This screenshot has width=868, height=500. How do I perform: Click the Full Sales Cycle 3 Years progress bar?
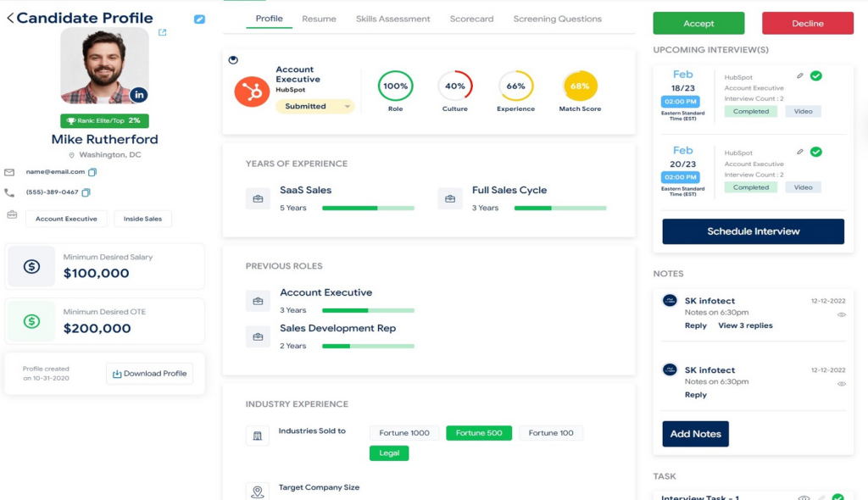(x=560, y=208)
